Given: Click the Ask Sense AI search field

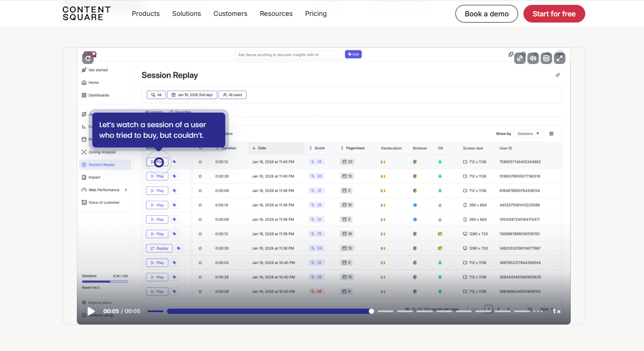Looking at the screenshot, I should [288, 55].
